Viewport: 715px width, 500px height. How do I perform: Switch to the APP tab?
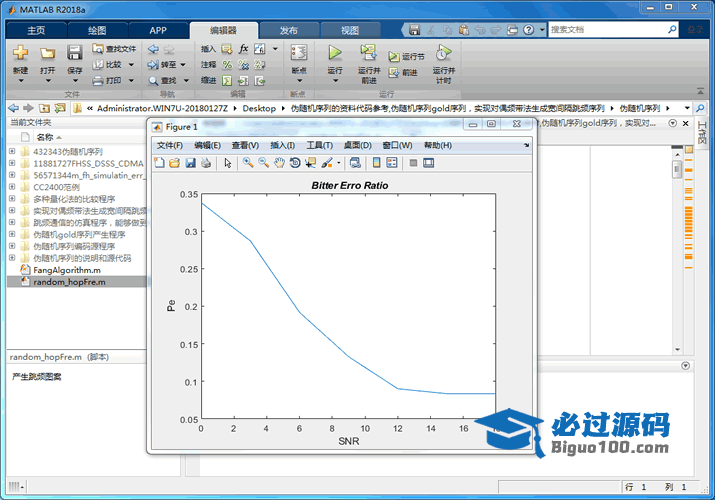(x=158, y=31)
